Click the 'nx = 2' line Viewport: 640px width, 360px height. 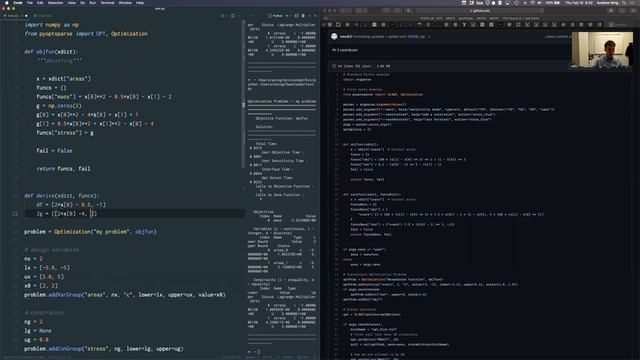coord(33,258)
